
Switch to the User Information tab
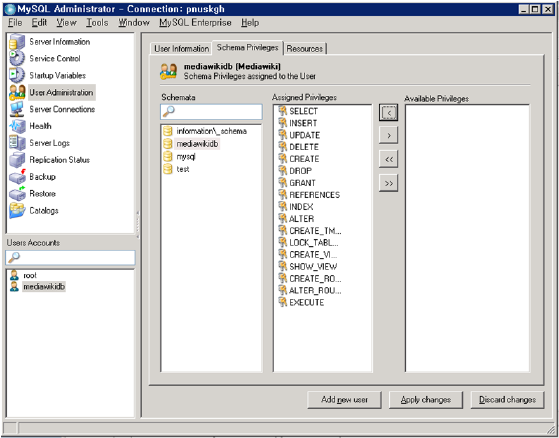(x=181, y=48)
